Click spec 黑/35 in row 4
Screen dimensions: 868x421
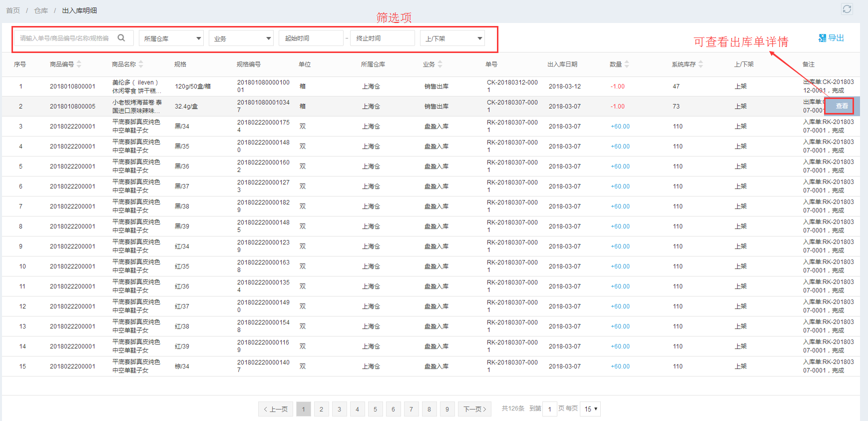(182, 146)
